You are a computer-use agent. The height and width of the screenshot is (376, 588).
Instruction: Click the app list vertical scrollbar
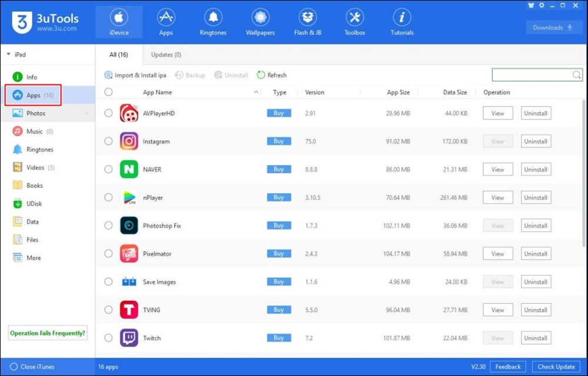[583, 172]
